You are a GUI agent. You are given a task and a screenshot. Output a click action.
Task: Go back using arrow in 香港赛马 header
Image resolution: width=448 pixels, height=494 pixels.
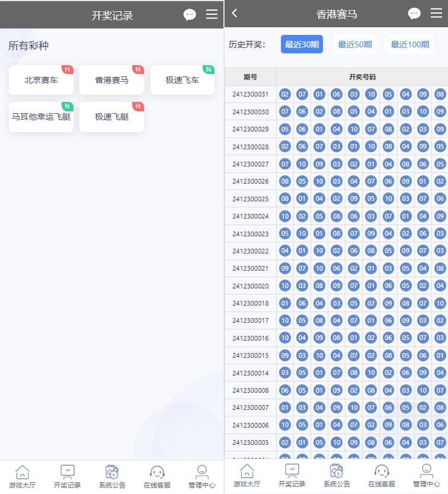point(235,14)
